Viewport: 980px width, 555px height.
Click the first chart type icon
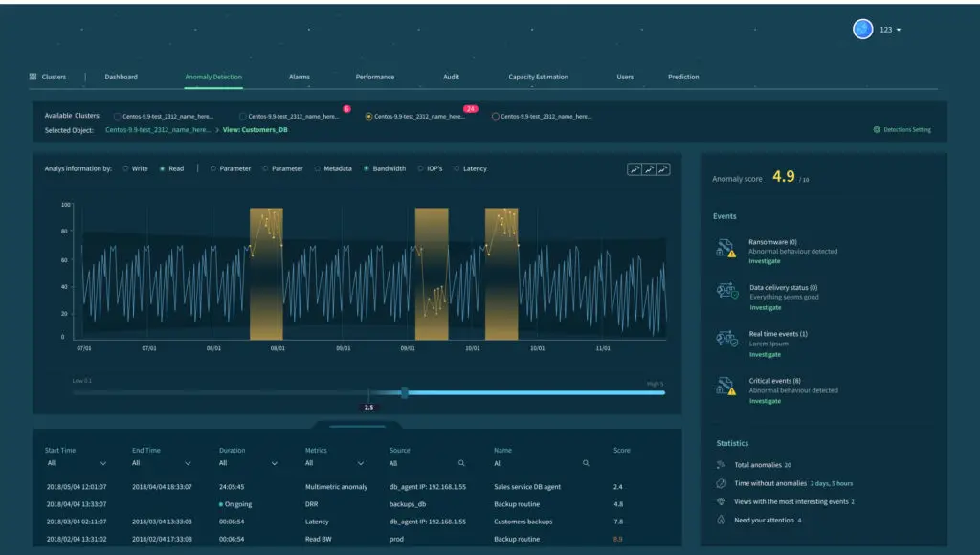tap(635, 169)
